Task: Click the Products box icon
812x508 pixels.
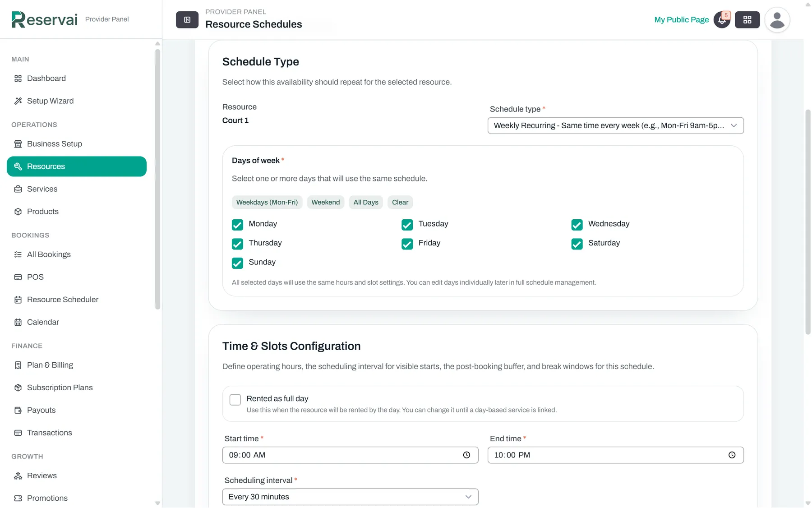Action: tap(18, 212)
